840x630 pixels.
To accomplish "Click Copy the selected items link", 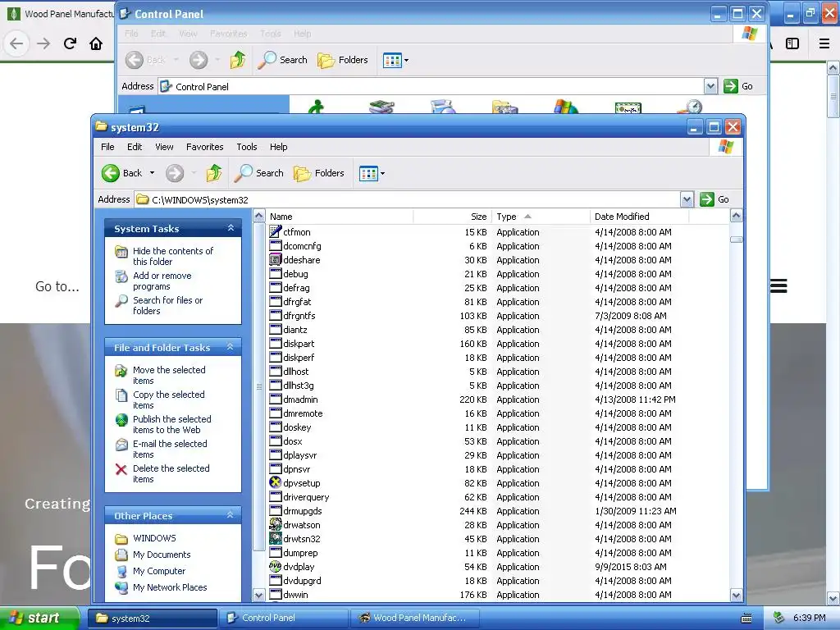I will click(x=168, y=399).
